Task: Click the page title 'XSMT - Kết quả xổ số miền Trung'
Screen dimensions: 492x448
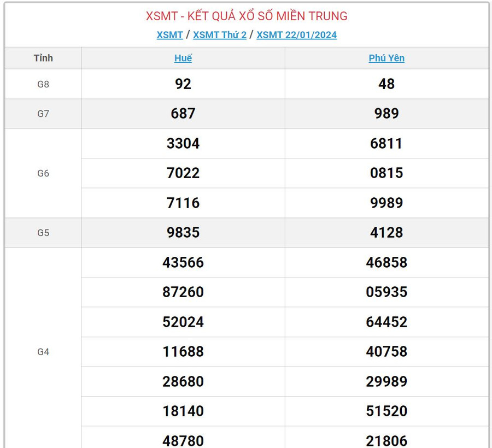Action: point(247,16)
